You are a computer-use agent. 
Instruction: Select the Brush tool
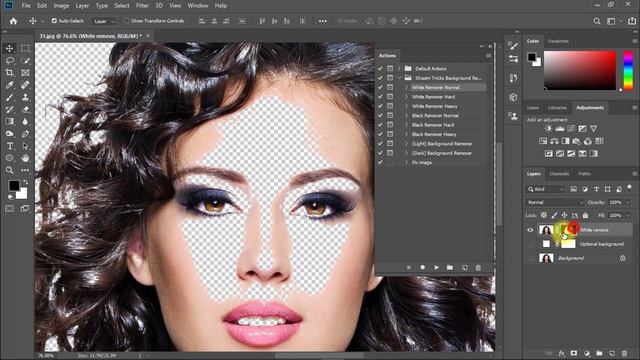9,97
